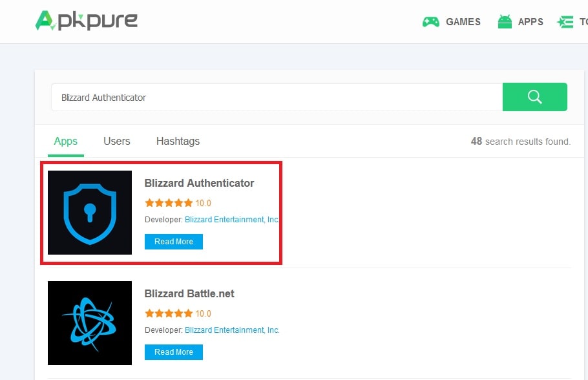The image size is (588, 380).
Task: Open developer link under Blizzard Battle.net
Action: (x=232, y=330)
